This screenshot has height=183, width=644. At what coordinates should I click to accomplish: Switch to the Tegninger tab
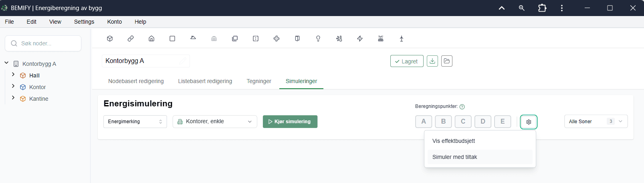[259, 81]
